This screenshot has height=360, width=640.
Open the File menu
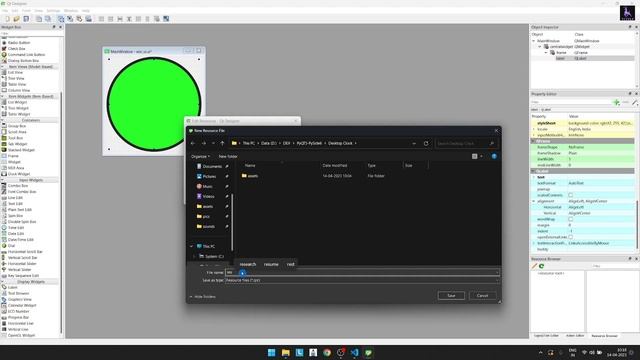pos(4,11)
